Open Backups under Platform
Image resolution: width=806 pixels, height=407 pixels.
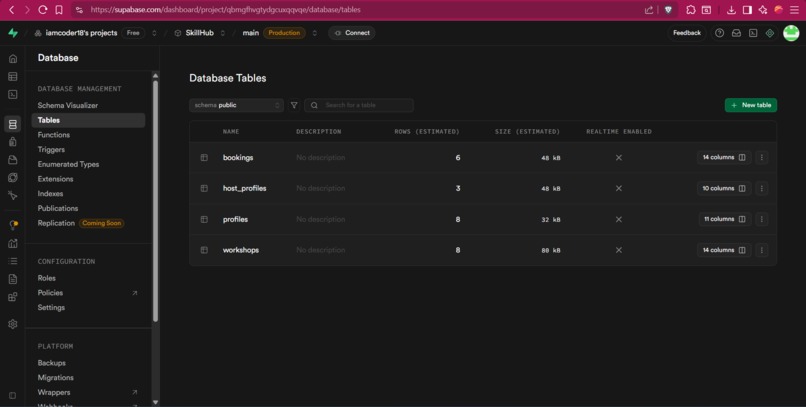(51, 363)
